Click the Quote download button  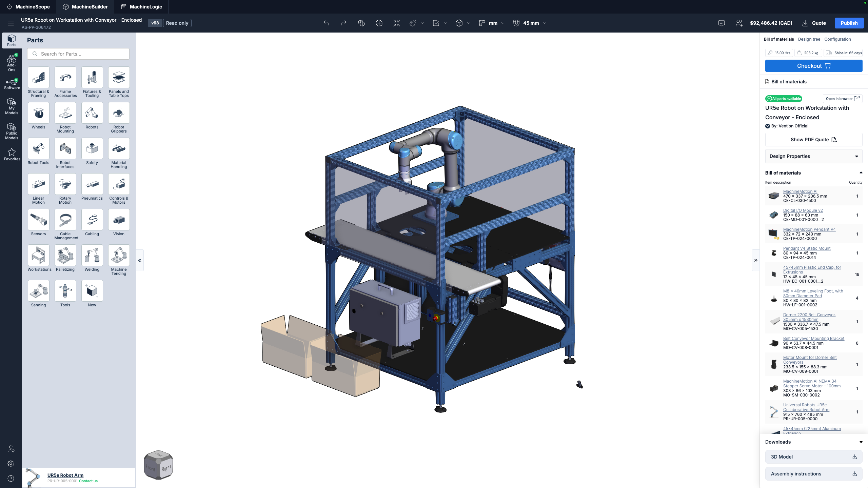(814, 23)
